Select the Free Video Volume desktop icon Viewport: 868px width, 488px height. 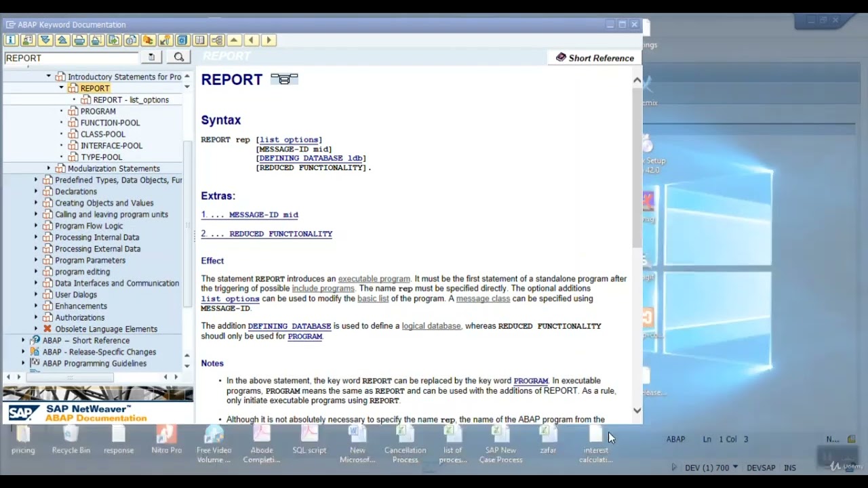(x=214, y=444)
